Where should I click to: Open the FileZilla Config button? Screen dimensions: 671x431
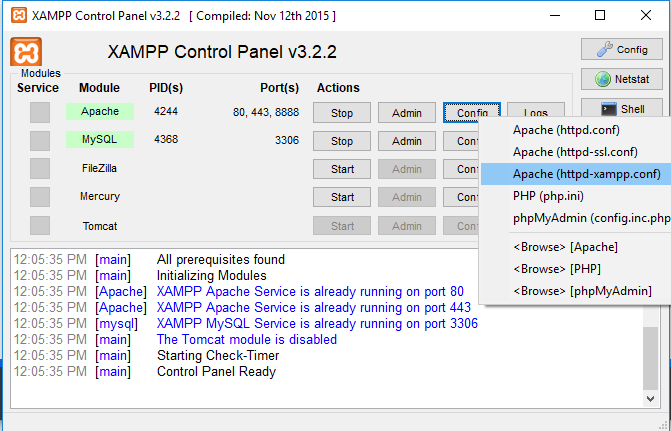coord(461,169)
